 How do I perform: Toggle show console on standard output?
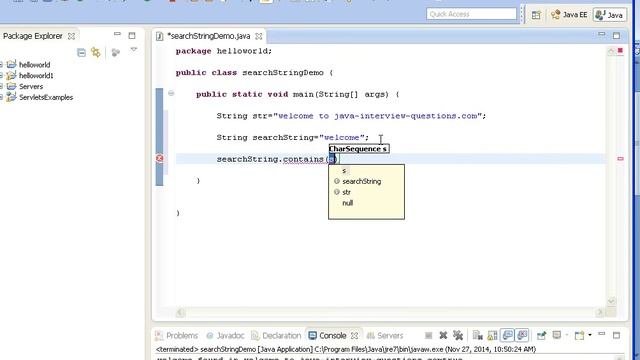507,336
